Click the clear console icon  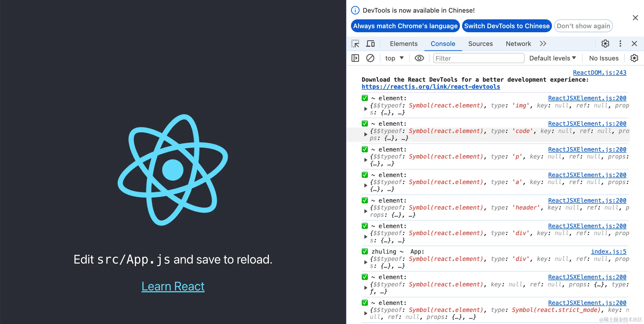pyautogui.click(x=370, y=58)
